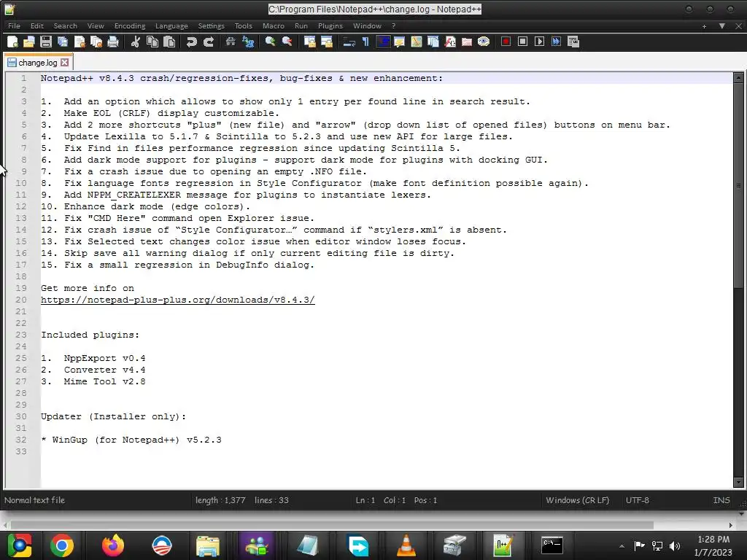Screen dimensions: 747x560
Task: Open the user defined language dialog icon
Action: coord(399,42)
